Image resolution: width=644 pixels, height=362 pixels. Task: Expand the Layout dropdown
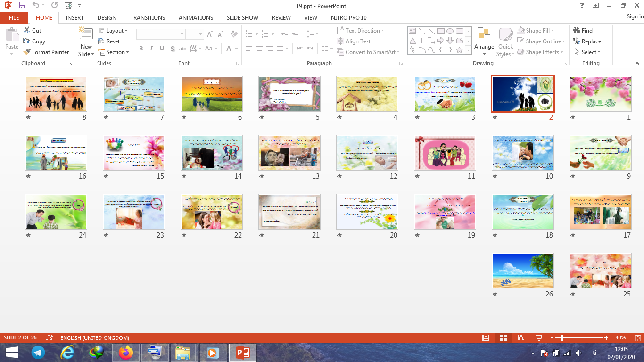(113, 31)
